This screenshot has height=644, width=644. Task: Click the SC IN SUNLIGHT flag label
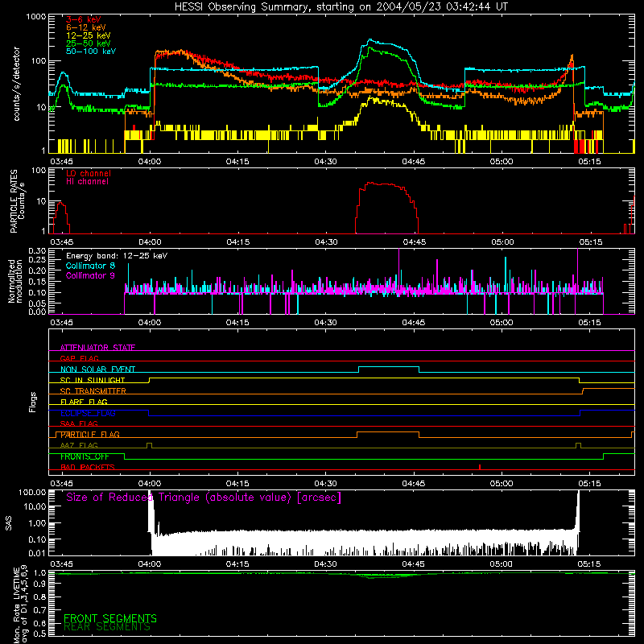tap(93, 380)
